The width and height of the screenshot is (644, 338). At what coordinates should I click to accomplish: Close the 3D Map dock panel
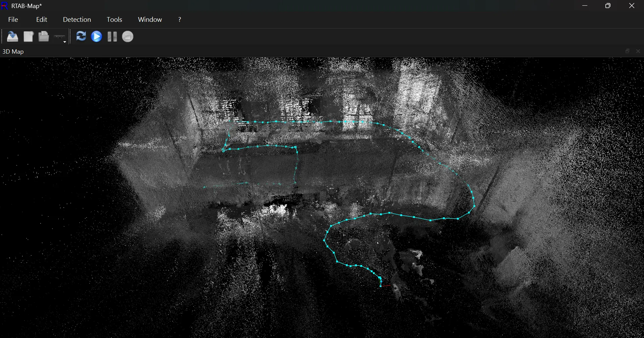[638, 51]
